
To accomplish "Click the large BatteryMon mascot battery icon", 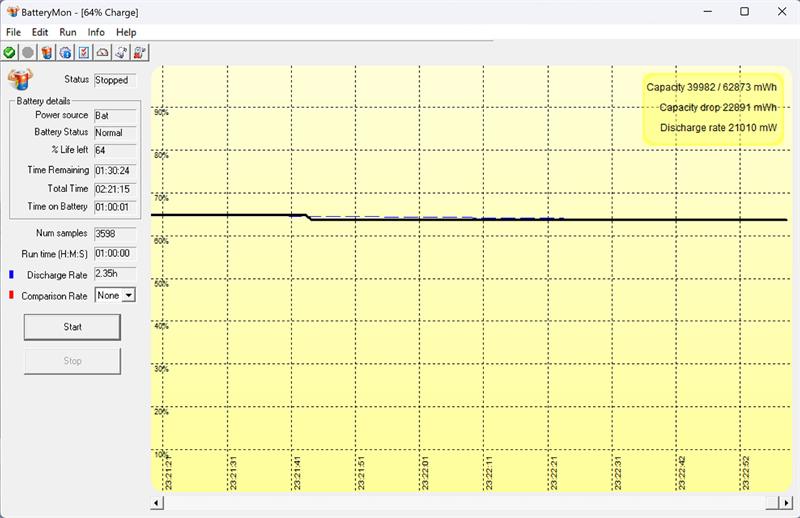I will pos(20,79).
